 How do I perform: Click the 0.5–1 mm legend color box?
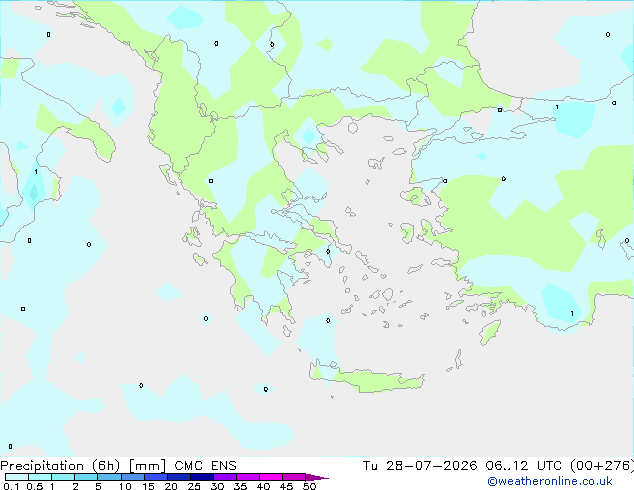(x=40, y=477)
